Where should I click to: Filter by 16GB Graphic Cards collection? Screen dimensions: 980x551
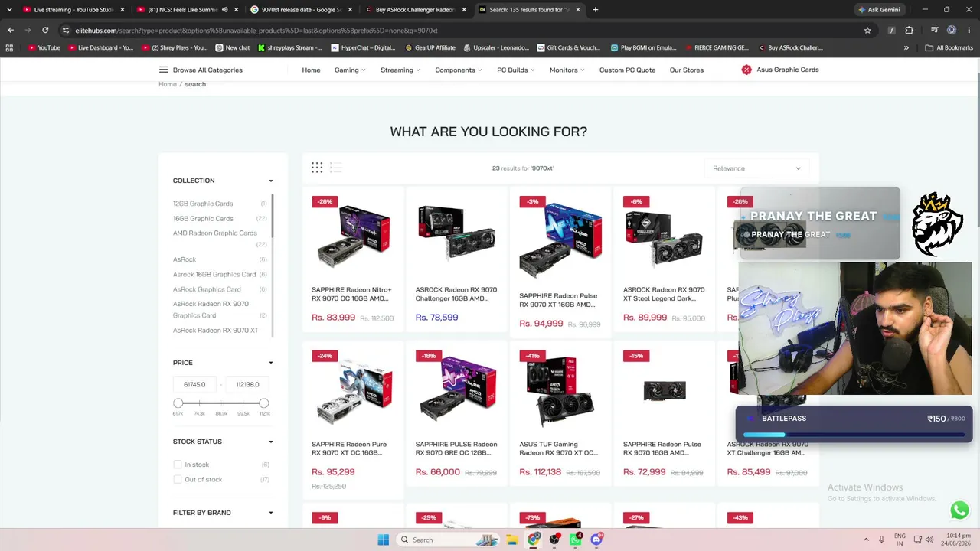click(x=203, y=219)
